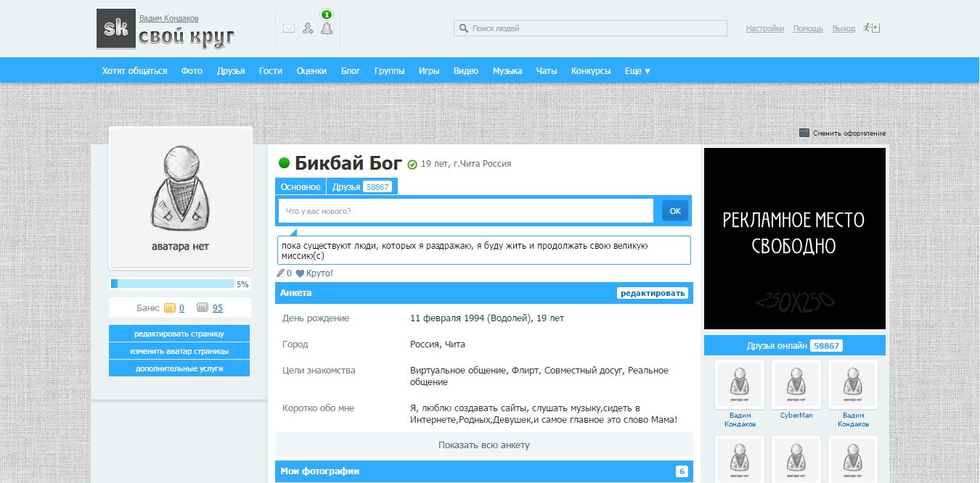Click CyberMan's avatar thumbnail
Image resolution: width=980 pixels, height=483 pixels.
click(x=796, y=384)
